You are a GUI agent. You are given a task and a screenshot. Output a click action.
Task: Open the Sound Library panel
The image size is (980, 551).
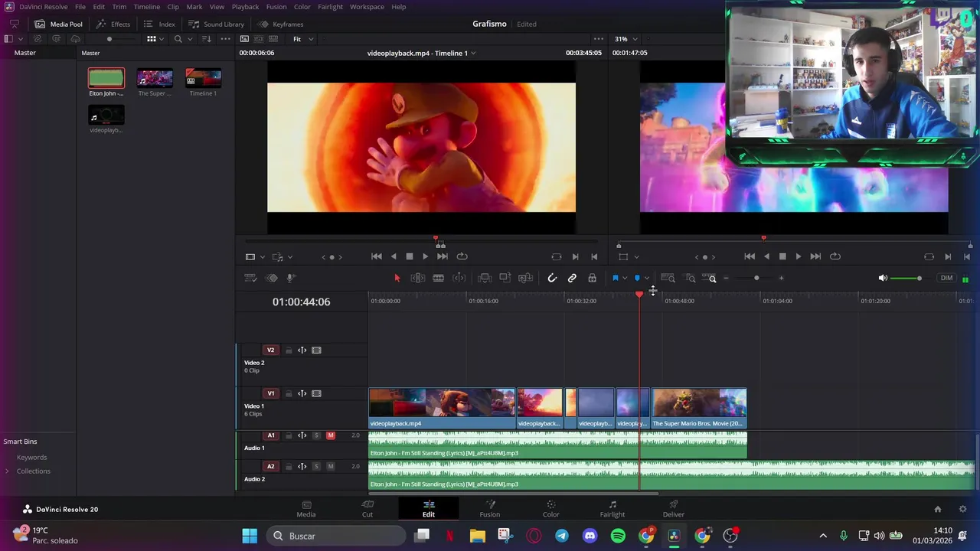[x=216, y=24]
